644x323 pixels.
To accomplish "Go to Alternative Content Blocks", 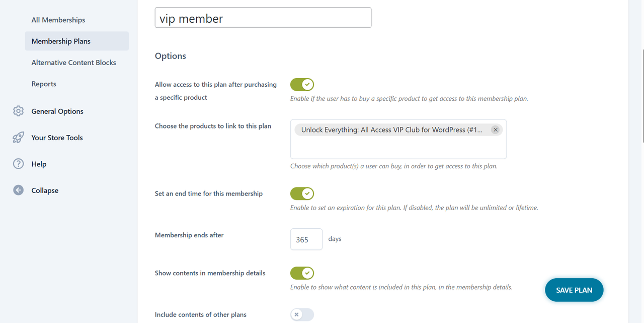I will tap(73, 62).
